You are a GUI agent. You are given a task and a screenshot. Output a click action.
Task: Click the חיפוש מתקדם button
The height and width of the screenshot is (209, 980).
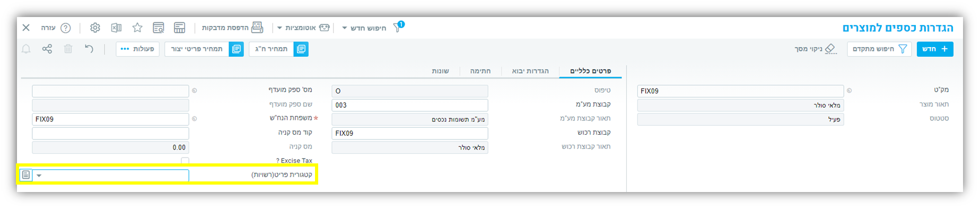click(x=879, y=49)
